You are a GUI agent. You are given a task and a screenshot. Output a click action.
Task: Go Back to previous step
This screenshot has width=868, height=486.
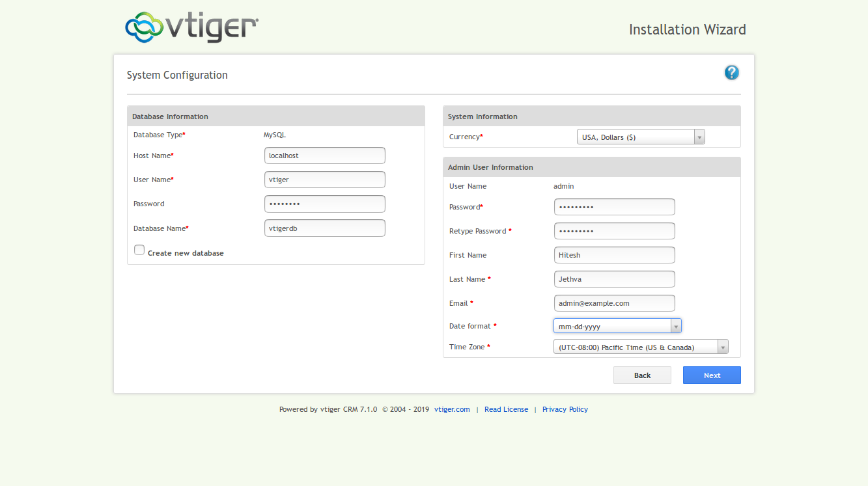click(x=642, y=375)
